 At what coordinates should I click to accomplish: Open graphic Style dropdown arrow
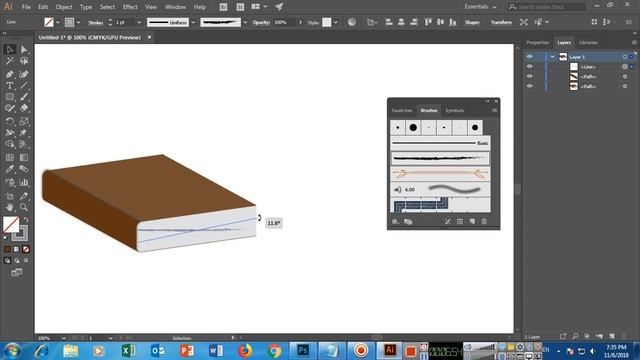pyautogui.click(x=336, y=22)
